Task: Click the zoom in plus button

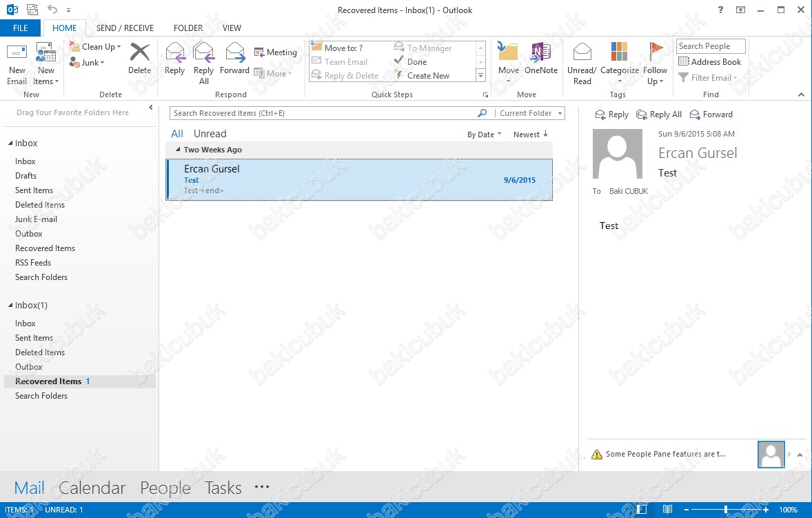Action: [765, 510]
